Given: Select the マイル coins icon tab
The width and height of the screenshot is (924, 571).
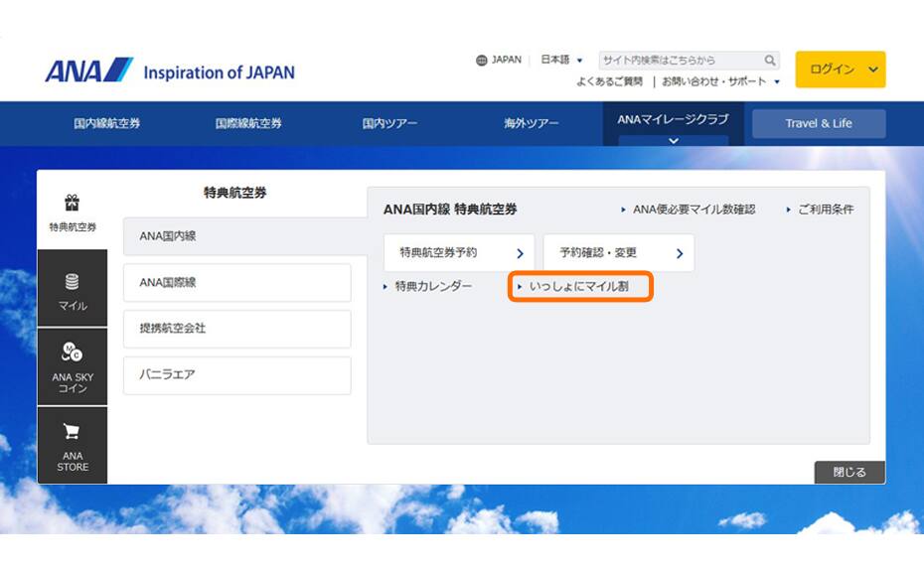Looking at the screenshot, I should (73, 291).
